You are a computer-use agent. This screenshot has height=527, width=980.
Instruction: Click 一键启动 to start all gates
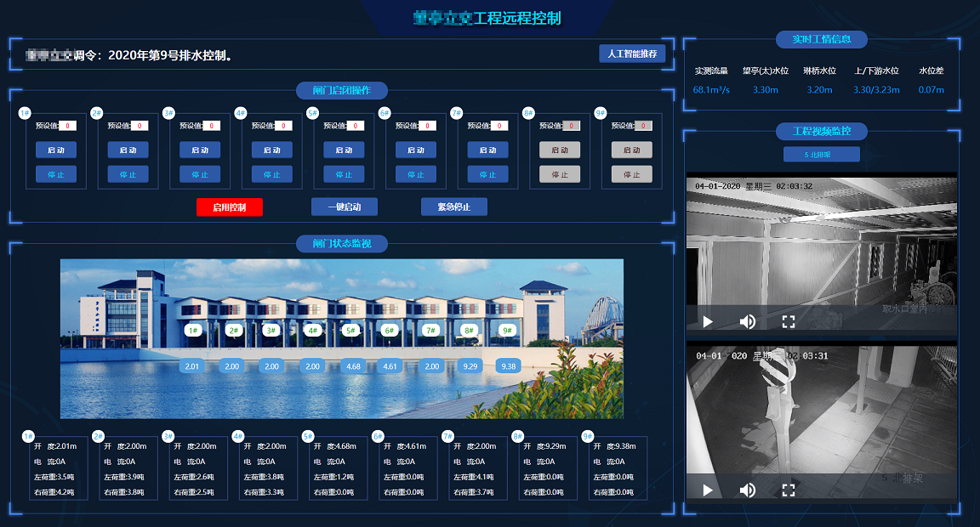click(345, 207)
